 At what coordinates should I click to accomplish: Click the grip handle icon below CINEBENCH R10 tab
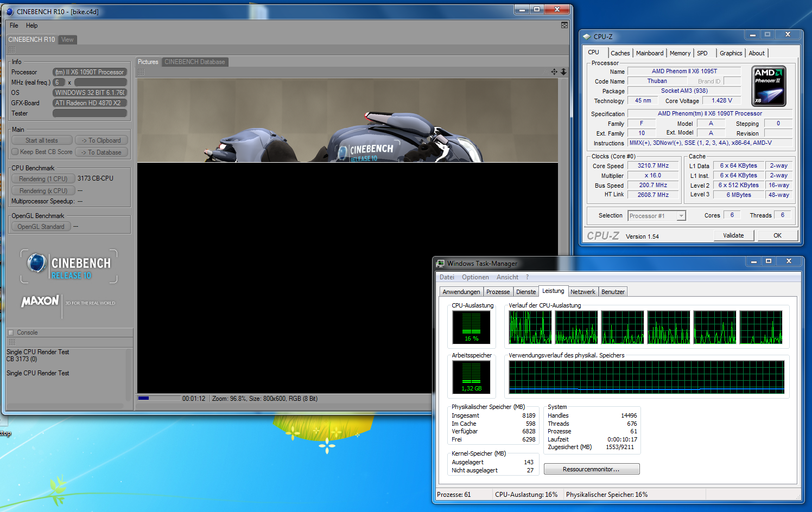pyautogui.click(x=11, y=50)
